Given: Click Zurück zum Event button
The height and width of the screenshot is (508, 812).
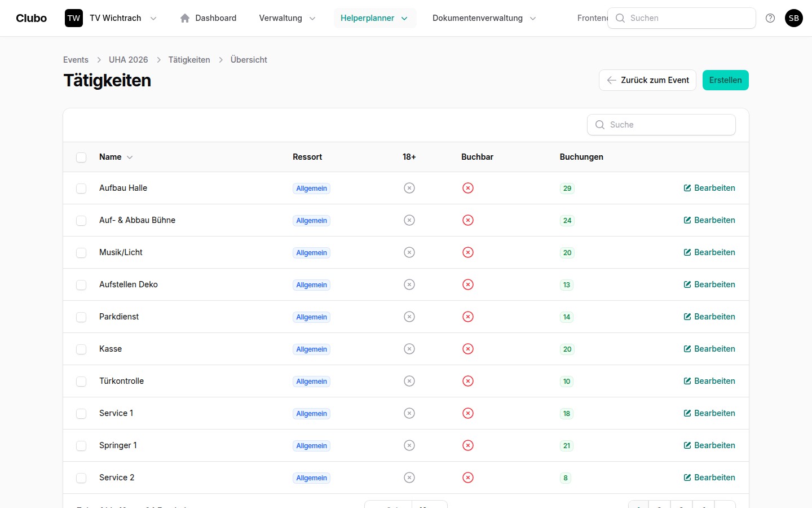Looking at the screenshot, I should click(647, 80).
